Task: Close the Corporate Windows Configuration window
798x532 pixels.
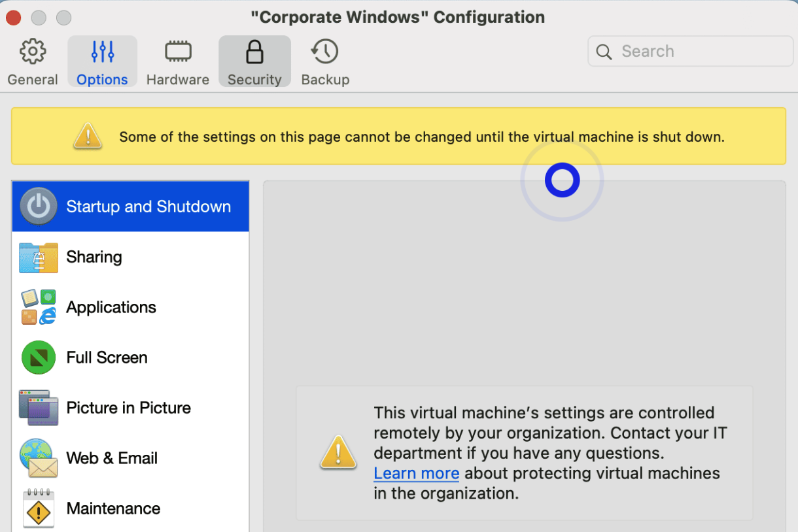Action: coord(13,18)
